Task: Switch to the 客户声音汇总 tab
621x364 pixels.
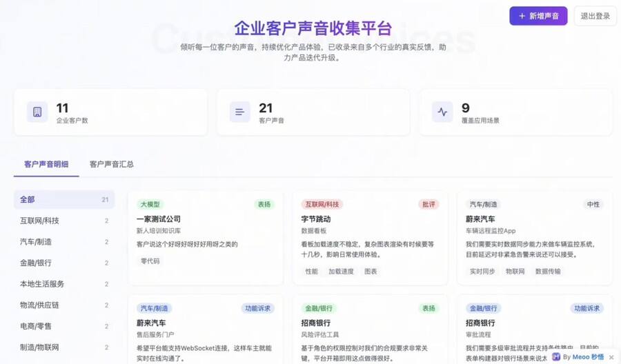Action: click(111, 164)
